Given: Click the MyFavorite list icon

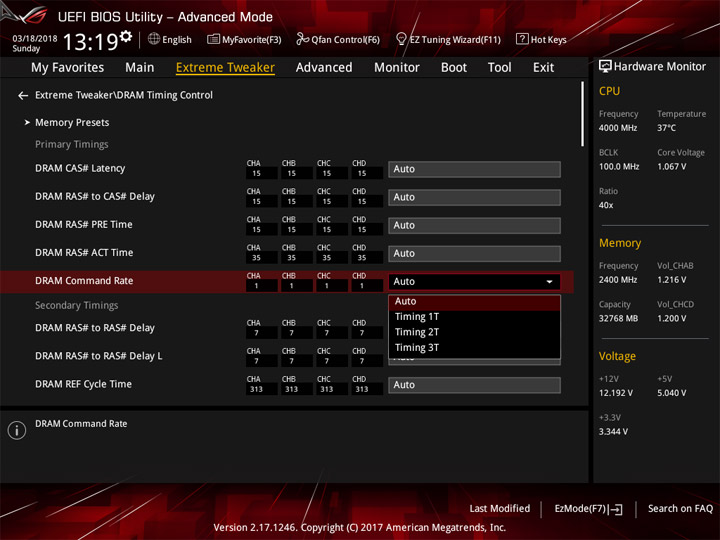Looking at the screenshot, I should 213,39.
